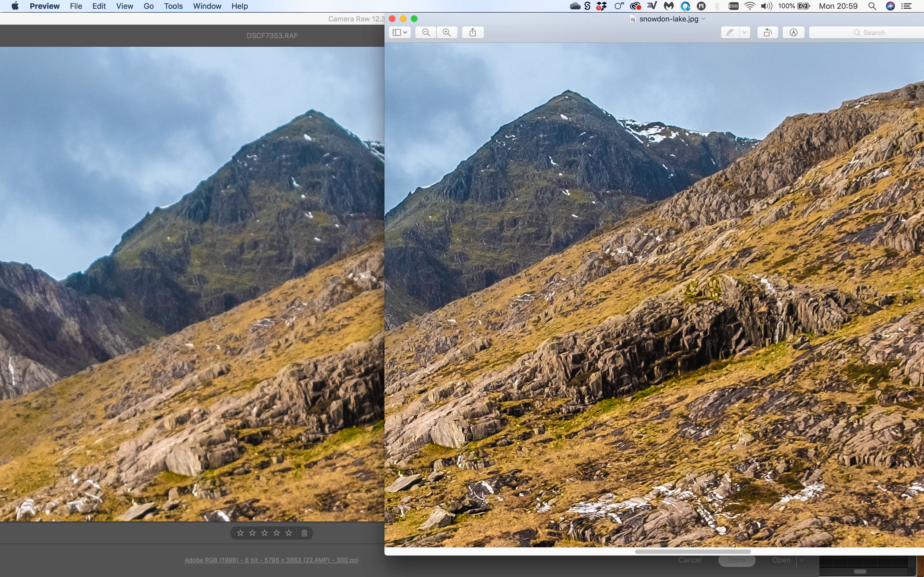
Task: Set rating to one star
Action: point(240,533)
